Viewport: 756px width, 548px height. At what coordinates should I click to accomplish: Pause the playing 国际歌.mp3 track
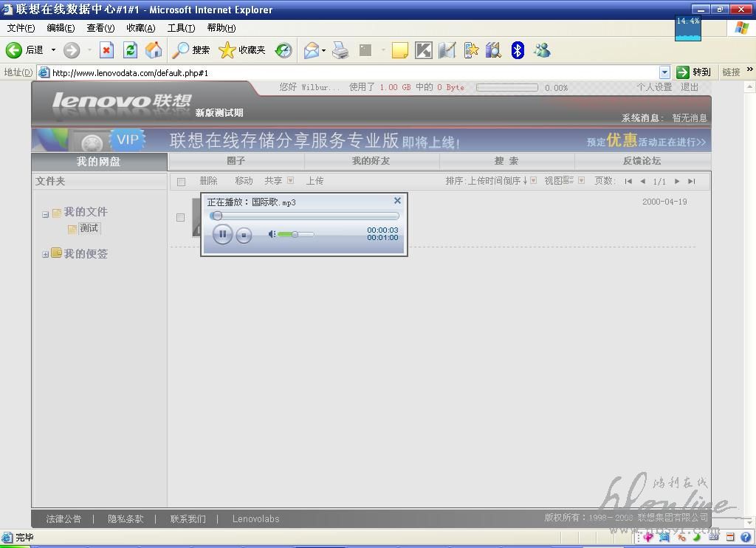click(x=222, y=235)
